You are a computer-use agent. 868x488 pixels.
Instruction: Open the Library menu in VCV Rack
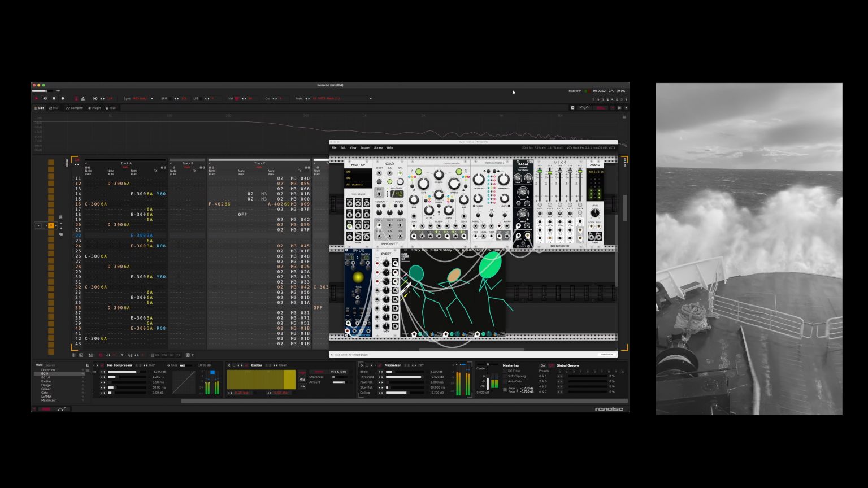(x=378, y=147)
